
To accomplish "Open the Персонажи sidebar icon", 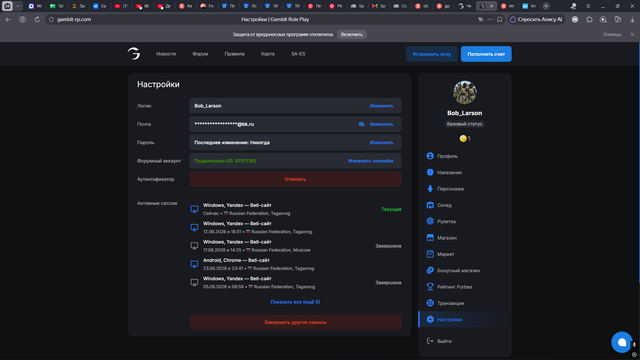I will click(430, 189).
